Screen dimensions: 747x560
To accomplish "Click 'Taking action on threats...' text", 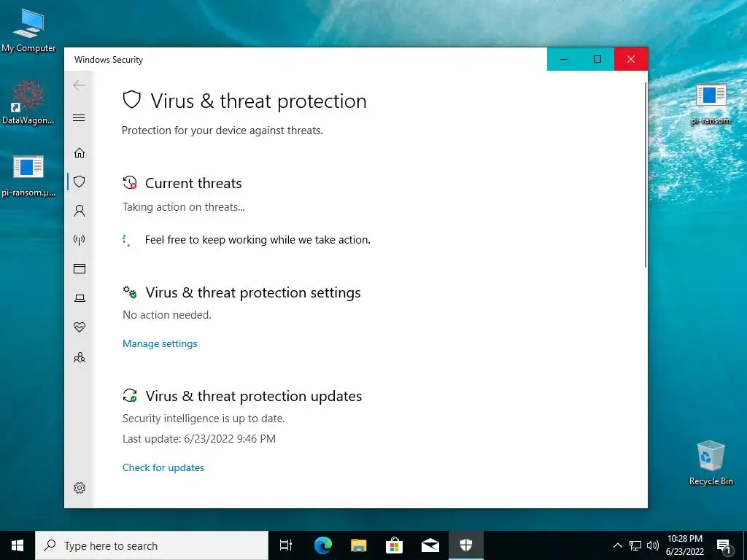I will point(183,207).
